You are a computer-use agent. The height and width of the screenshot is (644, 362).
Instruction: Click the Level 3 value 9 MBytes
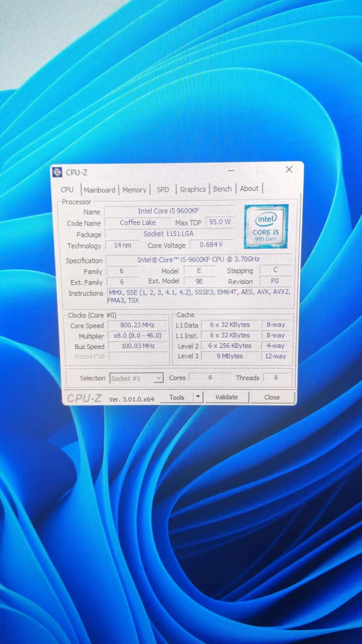pyautogui.click(x=230, y=356)
